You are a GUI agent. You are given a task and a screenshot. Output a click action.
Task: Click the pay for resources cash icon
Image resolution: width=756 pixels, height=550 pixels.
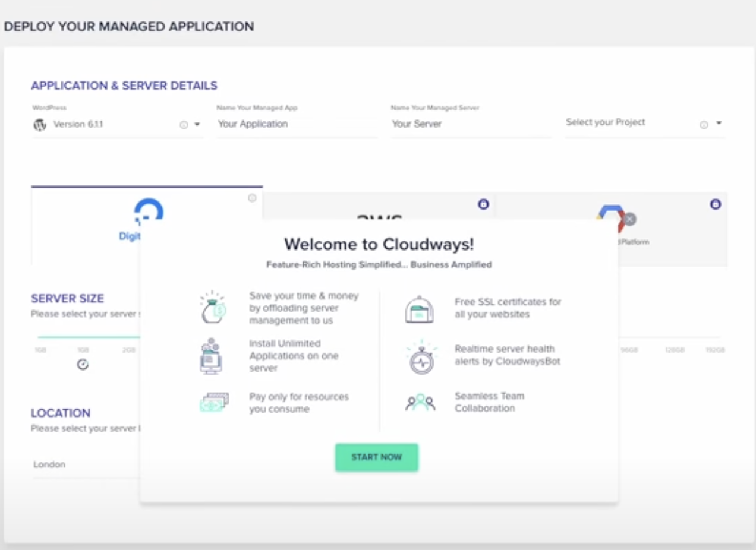[x=213, y=402]
